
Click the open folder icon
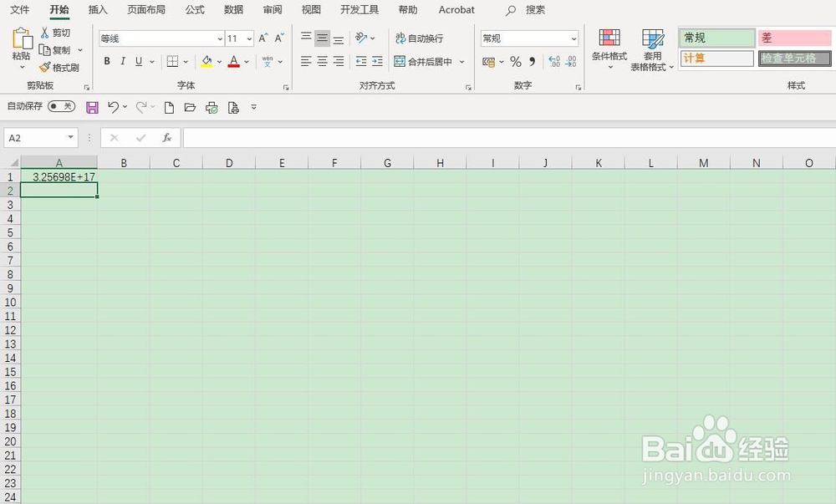point(191,108)
